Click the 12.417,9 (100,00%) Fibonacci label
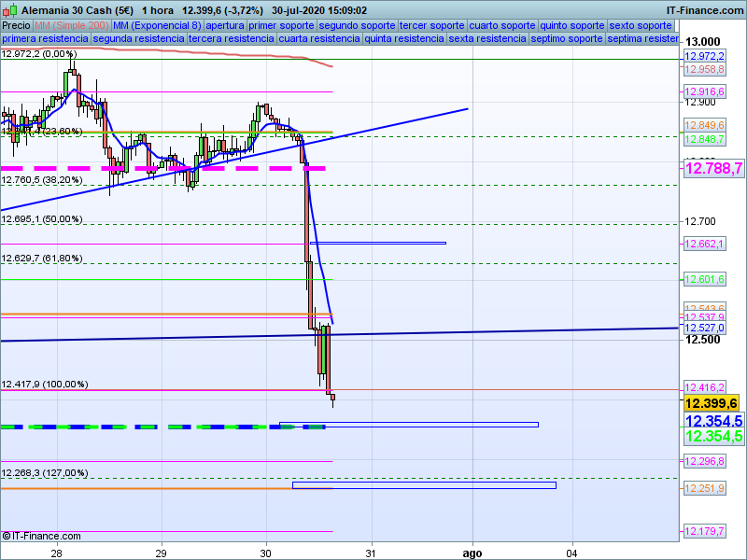Image resolution: width=747 pixels, height=560 pixels. (45, 385)
